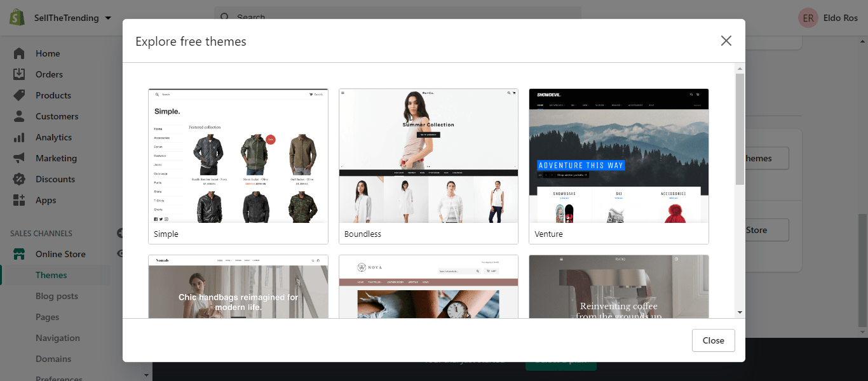Select the Customers person icon
Viewport: 868px width, 381px height.
19,116
